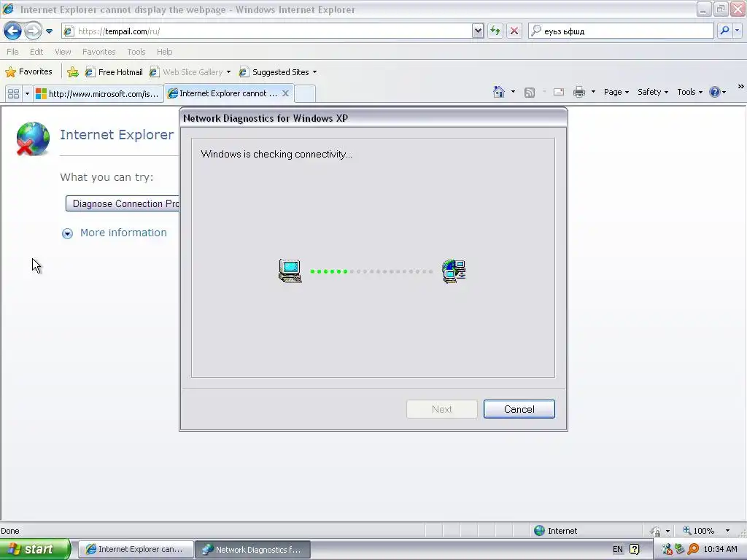Image resolution: width=747 pixels, height=560 pixels.
Task: Click the Quick Tabs grid icon
Action: click(13, 94)
